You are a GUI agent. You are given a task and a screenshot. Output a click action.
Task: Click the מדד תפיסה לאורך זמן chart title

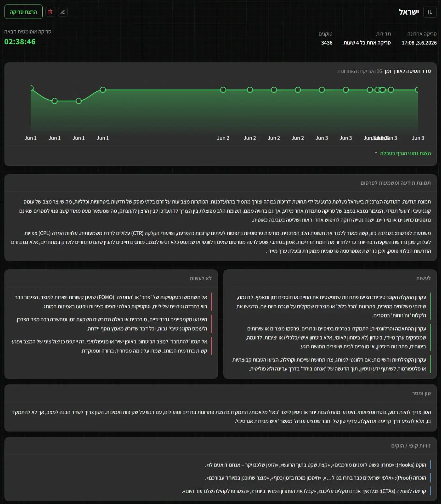tap(408, 71)
